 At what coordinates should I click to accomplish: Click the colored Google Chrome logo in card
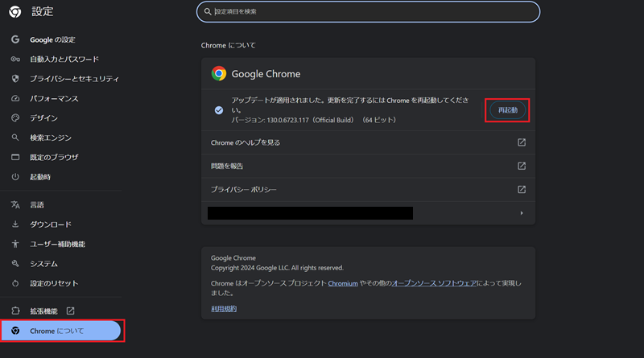click(219, 73)
